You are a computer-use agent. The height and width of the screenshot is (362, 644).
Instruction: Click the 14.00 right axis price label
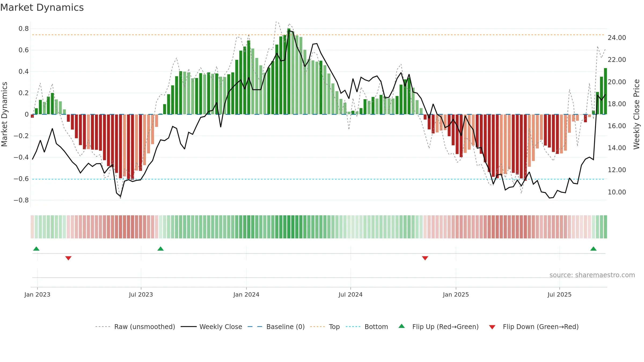(617, 148)
